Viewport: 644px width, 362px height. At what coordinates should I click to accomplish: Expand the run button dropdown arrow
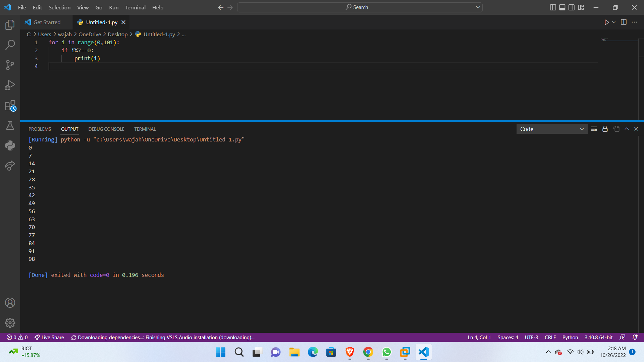click(614, 22)
